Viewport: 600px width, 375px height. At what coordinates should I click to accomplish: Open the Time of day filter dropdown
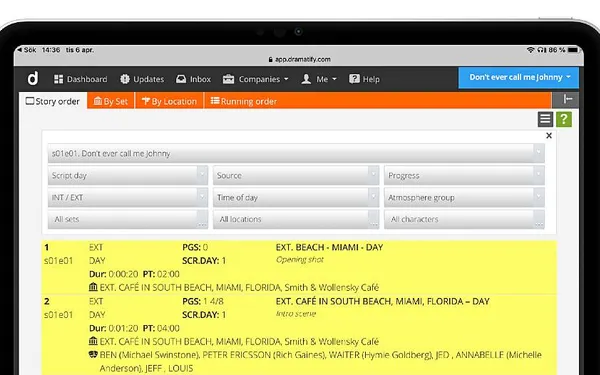coord(296,197)
